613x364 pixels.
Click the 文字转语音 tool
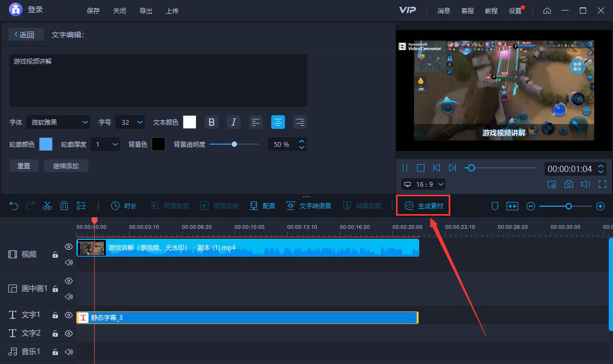(x=309, y=206)
